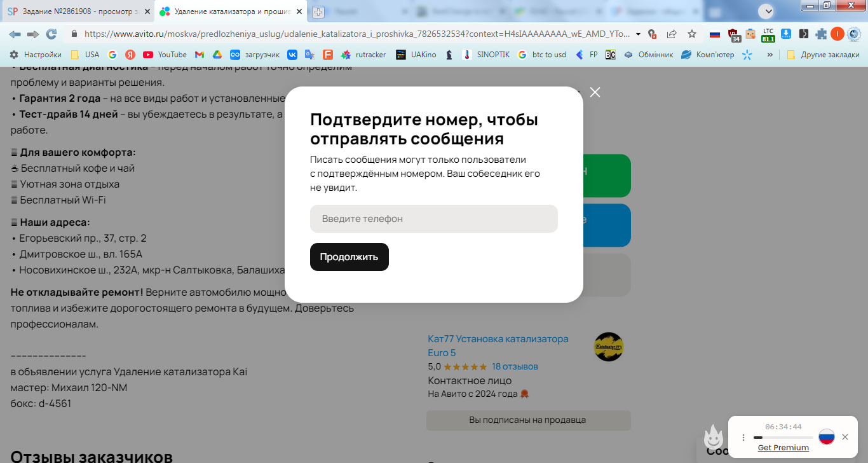Open the 'Комп'ютер' bookmark
Viewport: 868px width, 463px height.
[707, 55]
